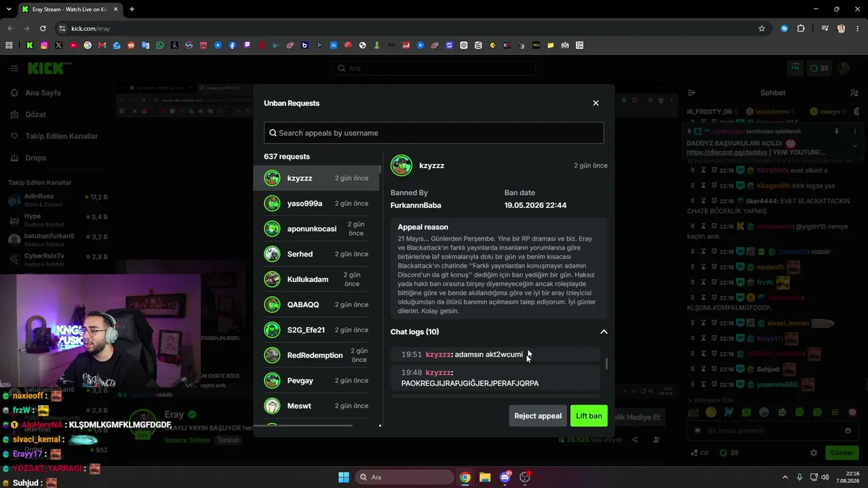Click the Kick 'Ara' search bar
868x488 pixels.
[434, 68]
